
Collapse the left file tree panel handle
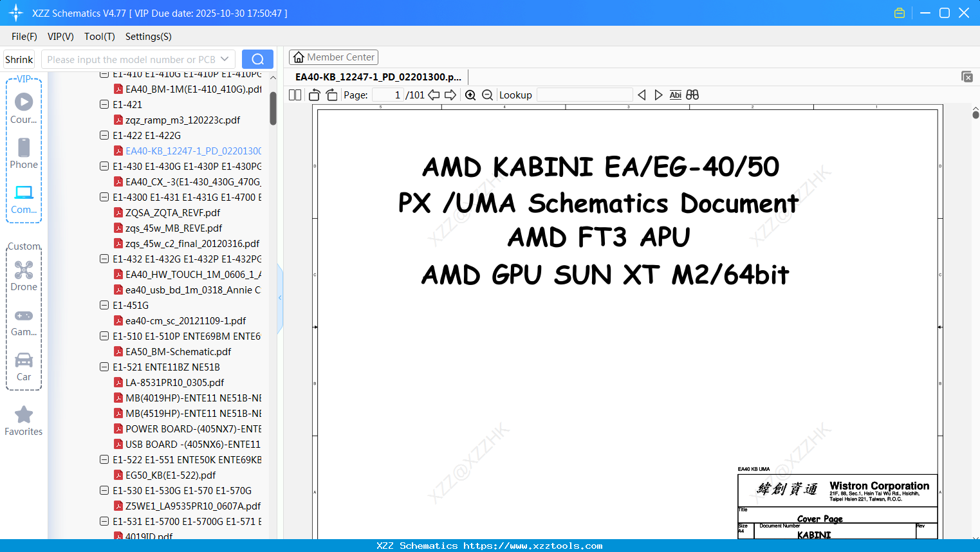[280, 298]
